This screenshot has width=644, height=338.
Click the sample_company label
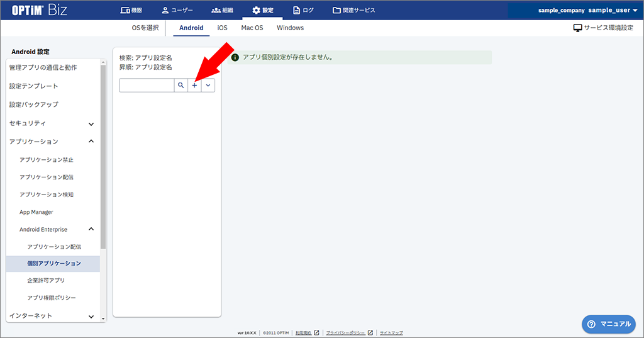coord(562,10)
